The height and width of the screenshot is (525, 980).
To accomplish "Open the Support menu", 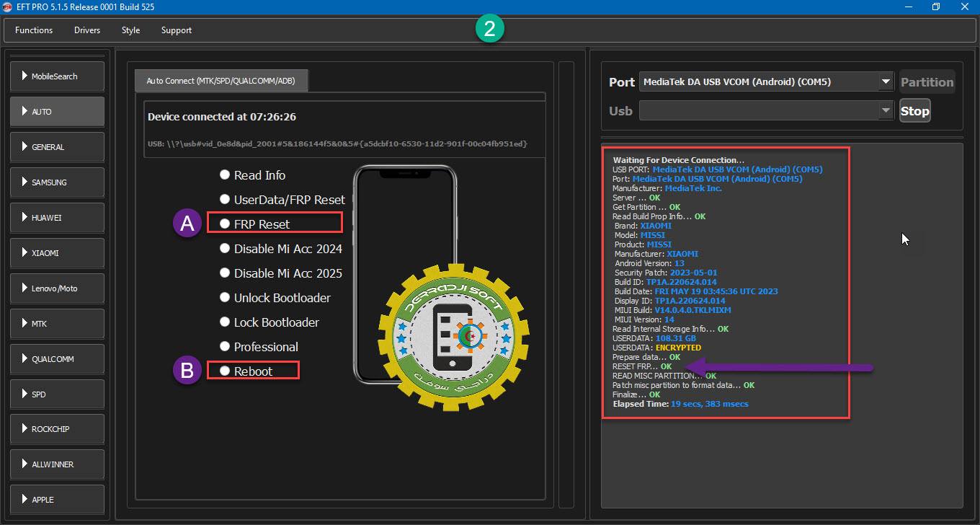I will pyautogui.click(x=177, y=30).
